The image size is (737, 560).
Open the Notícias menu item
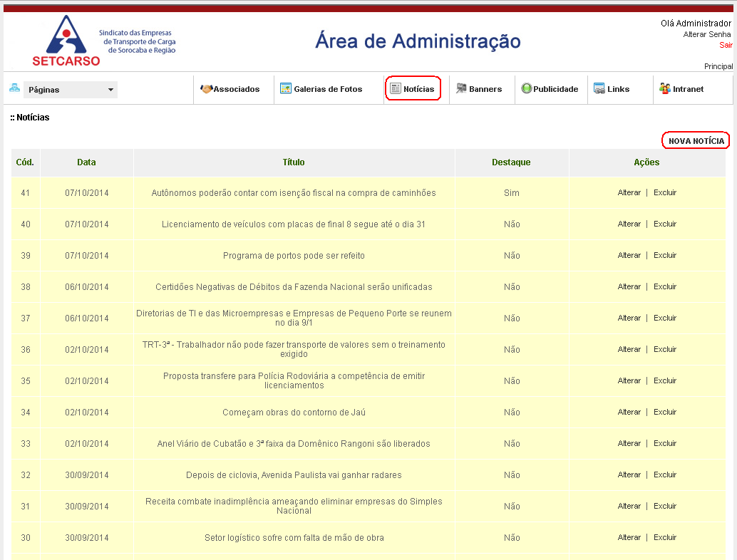point(419,89)
